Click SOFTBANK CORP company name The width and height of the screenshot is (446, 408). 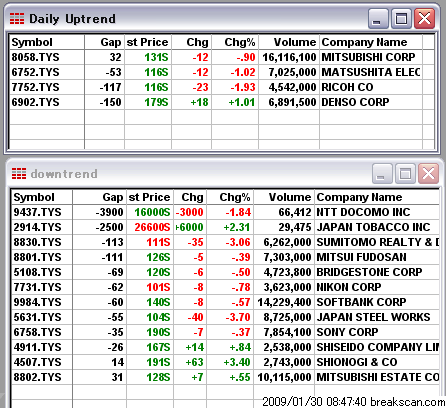tap(361, 302)
